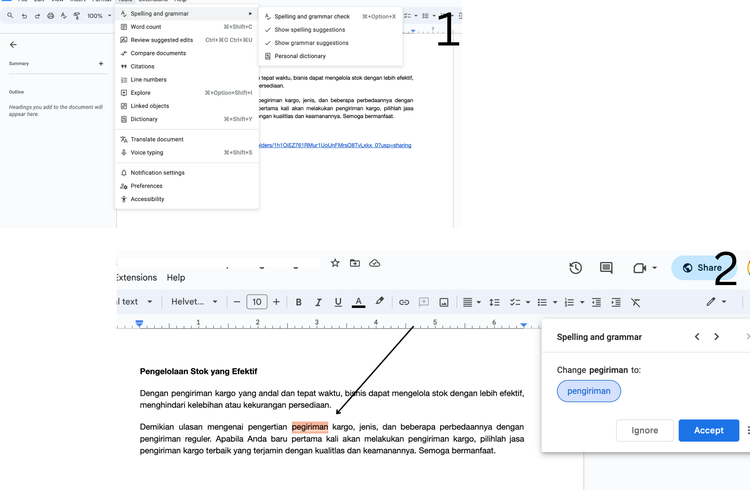Choose Translate document menu entry
This screenshot has height=500, width=750.
click(157, 139)
